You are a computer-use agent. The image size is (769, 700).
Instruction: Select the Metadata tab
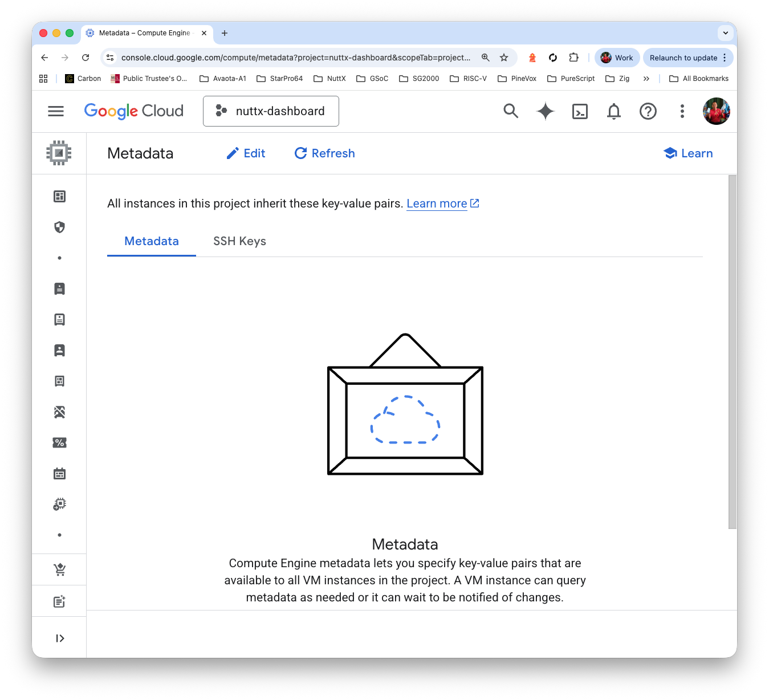tap(150, 241)
